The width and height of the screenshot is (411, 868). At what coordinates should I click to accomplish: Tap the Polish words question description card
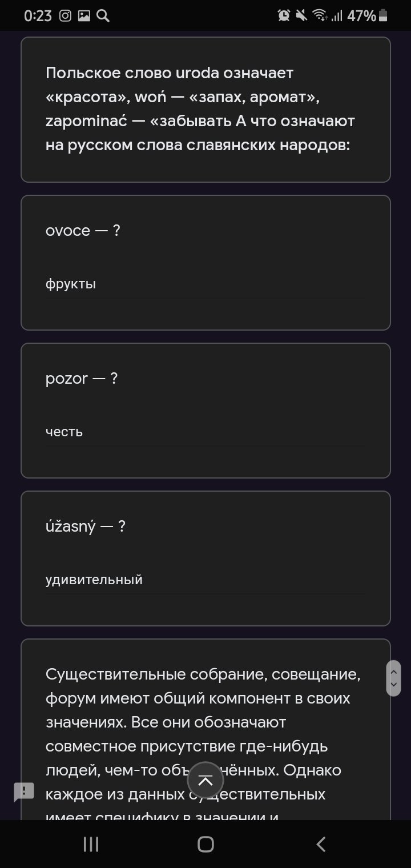(205, 110)
